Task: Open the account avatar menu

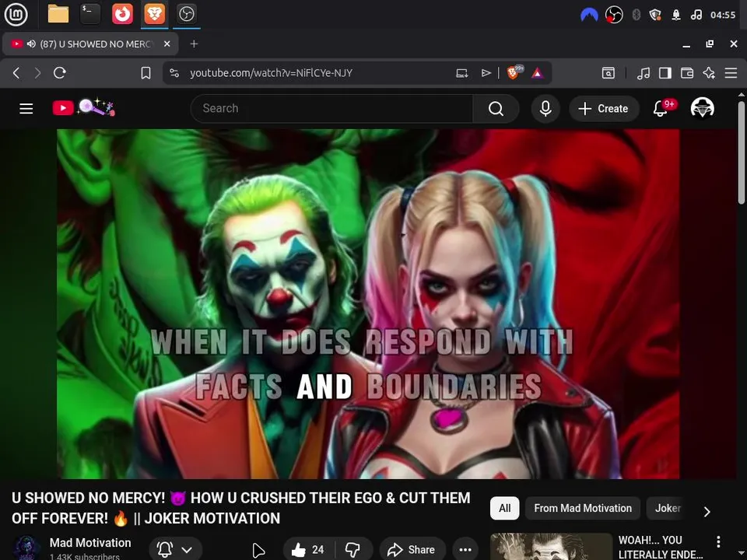Action: tap(702, 108)
